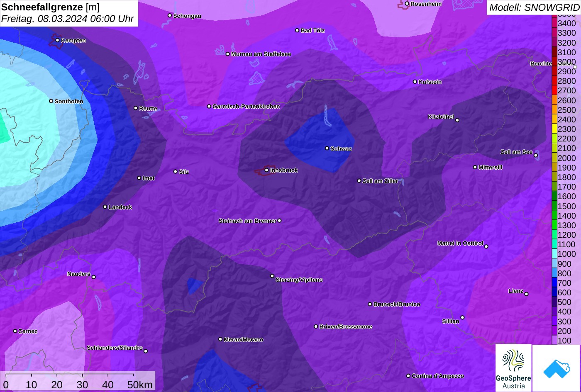Select the red 2700 m legend swatch
Image resolution: width=581 pixels, height=392 pixels.
pos(554,90)
